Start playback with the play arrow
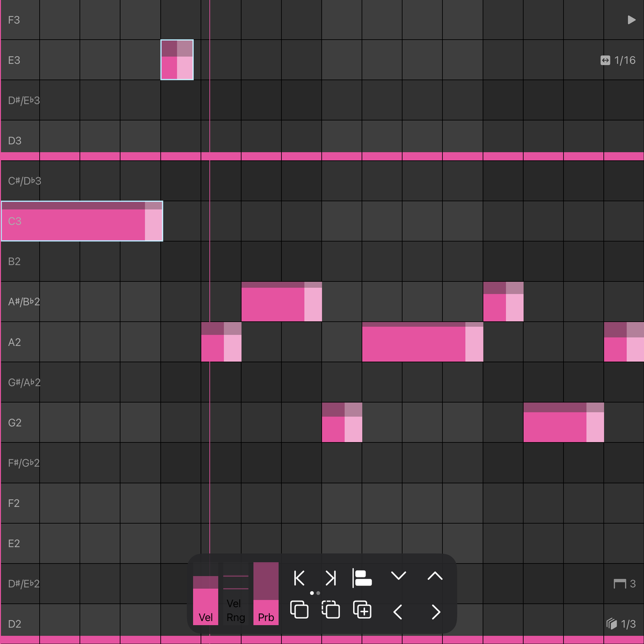This screenshot has height=644, width=644. [x=631, y=20]
